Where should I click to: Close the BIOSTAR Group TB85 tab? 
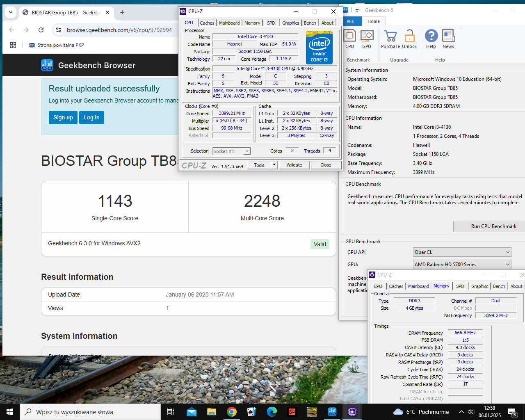pos(107,12)
